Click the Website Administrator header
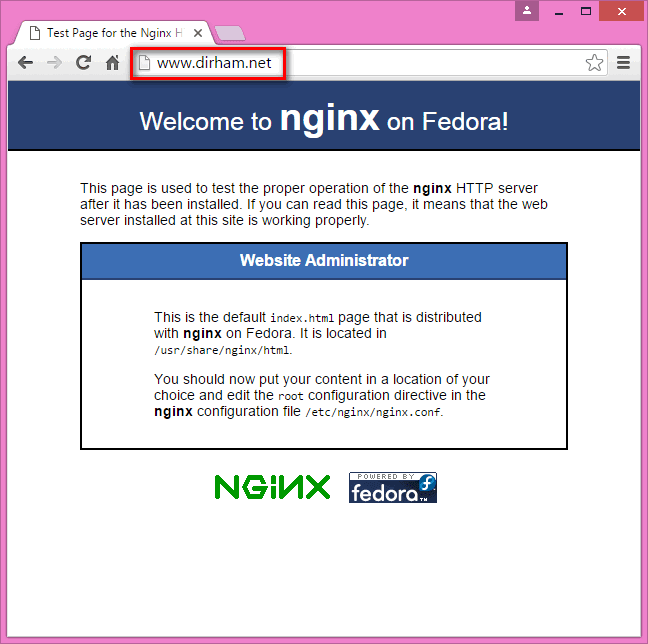 click(324, 261)
